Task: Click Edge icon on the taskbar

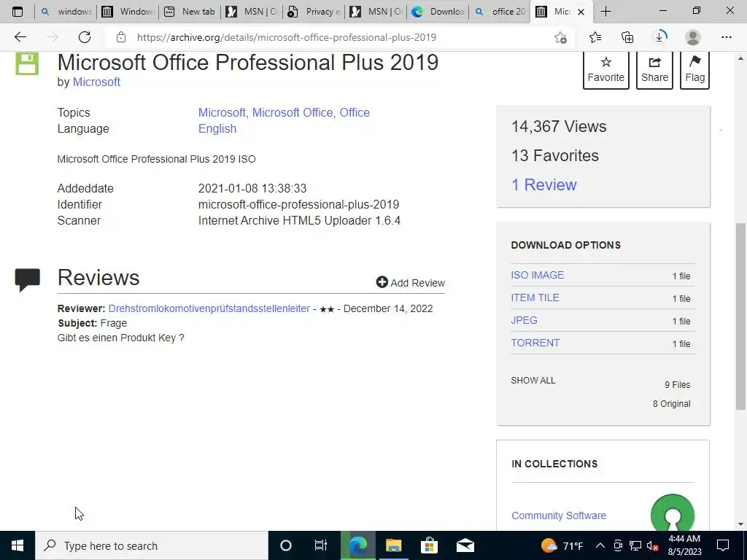Action: 358,545
